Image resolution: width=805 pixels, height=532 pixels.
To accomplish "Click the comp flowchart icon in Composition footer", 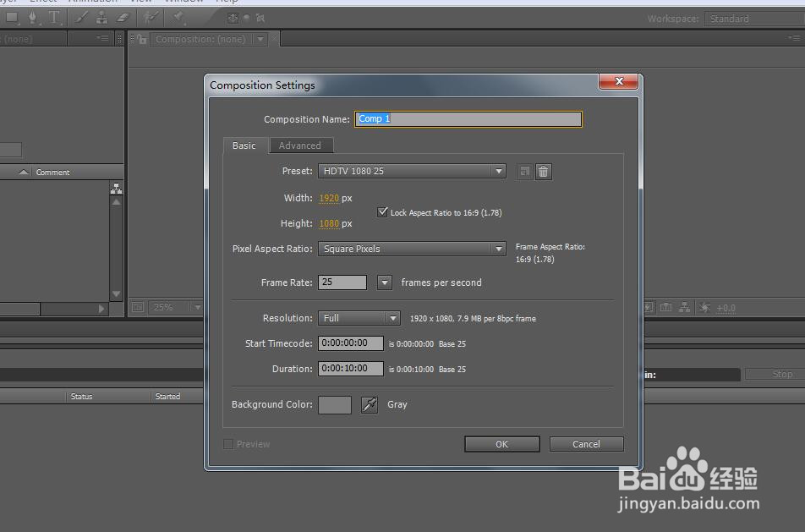I will click(x=684, y=307).
